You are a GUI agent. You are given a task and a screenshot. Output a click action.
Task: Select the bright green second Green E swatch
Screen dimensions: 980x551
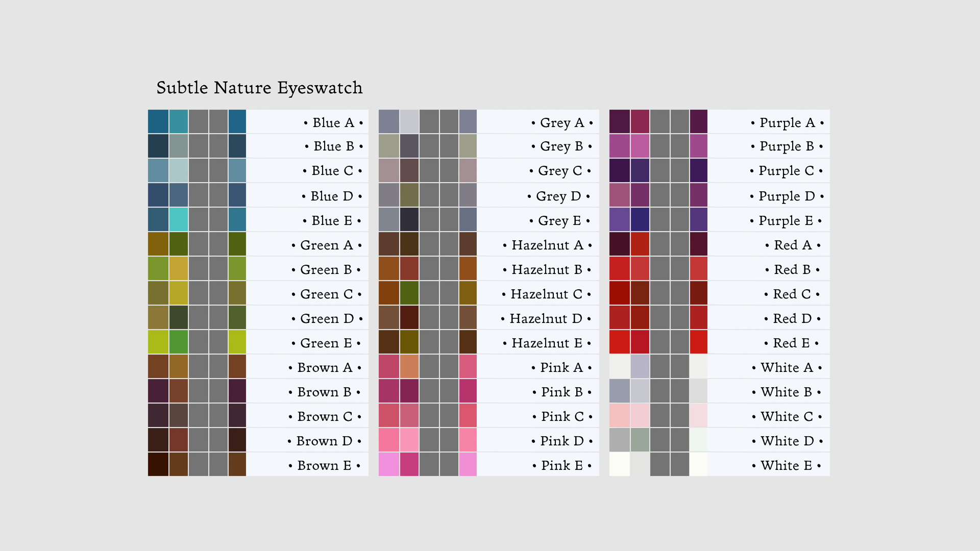click(x=178, y=342)
